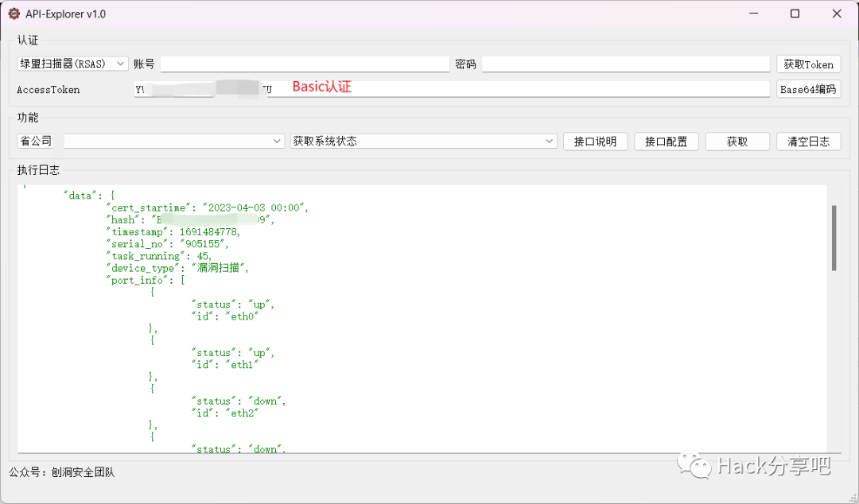859x504 pixels.
Task: Minimize the API-Explorer window
Action: tap(754, 14)
